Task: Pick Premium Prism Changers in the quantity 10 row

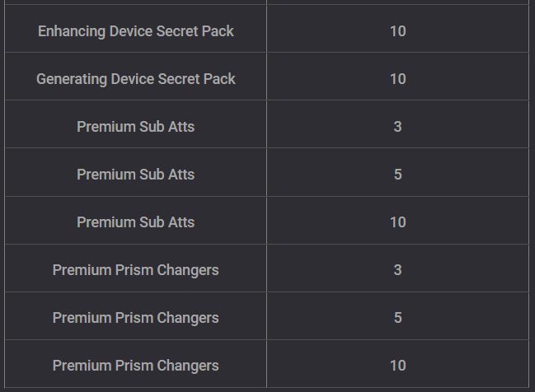Action: tap(136, 366)
